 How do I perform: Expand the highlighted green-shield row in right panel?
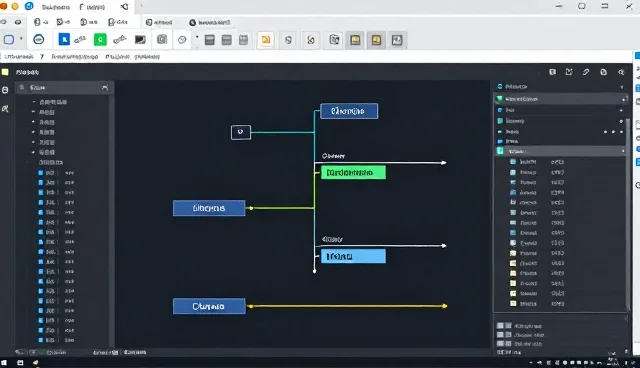[624, 99]
